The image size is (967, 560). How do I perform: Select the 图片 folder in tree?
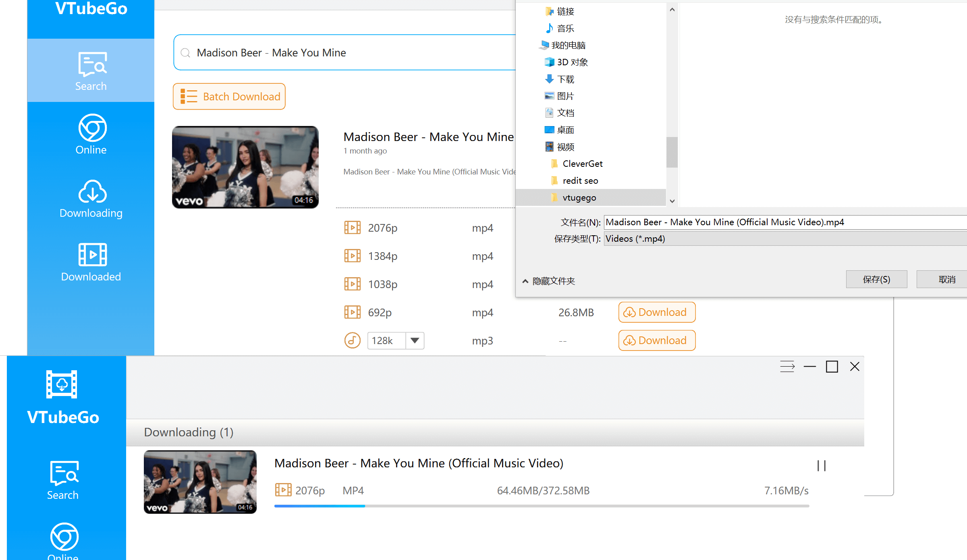click(x=560, y=96)
